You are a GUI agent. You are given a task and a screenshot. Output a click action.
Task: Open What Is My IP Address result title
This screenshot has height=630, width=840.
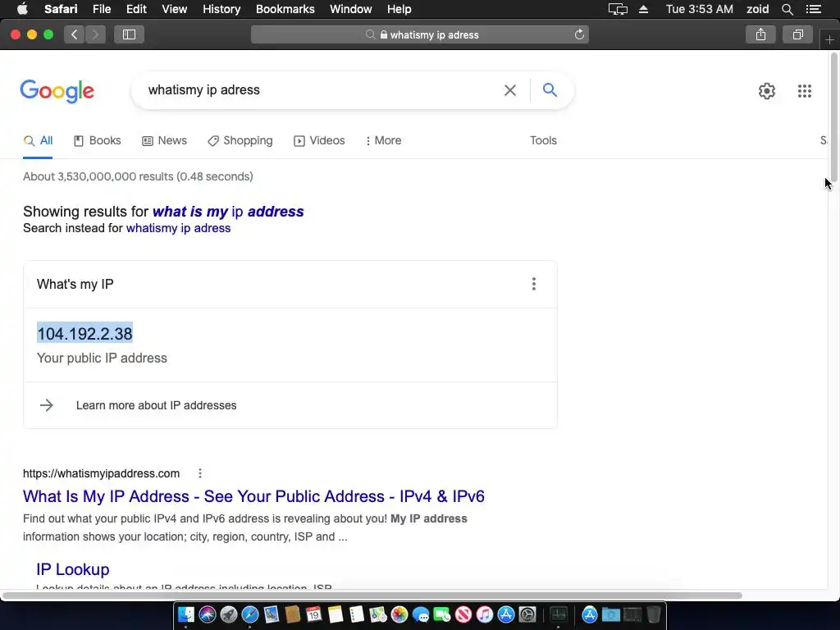[253, 496]
